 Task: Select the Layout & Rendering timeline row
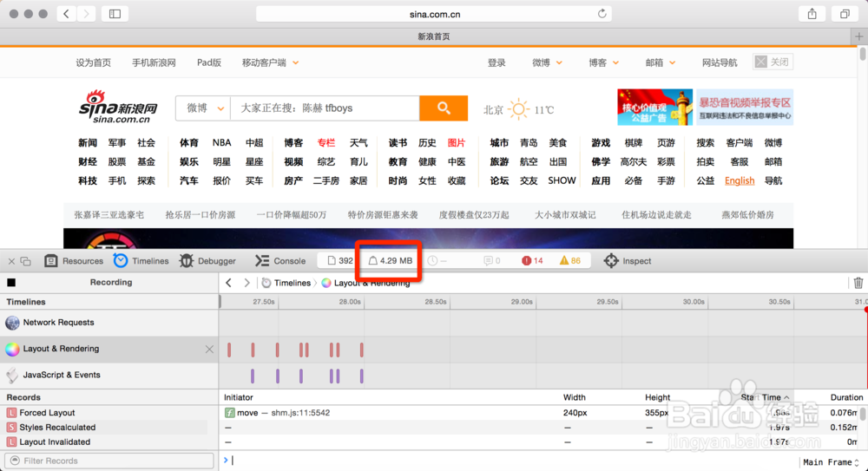(x=109, y=349)
